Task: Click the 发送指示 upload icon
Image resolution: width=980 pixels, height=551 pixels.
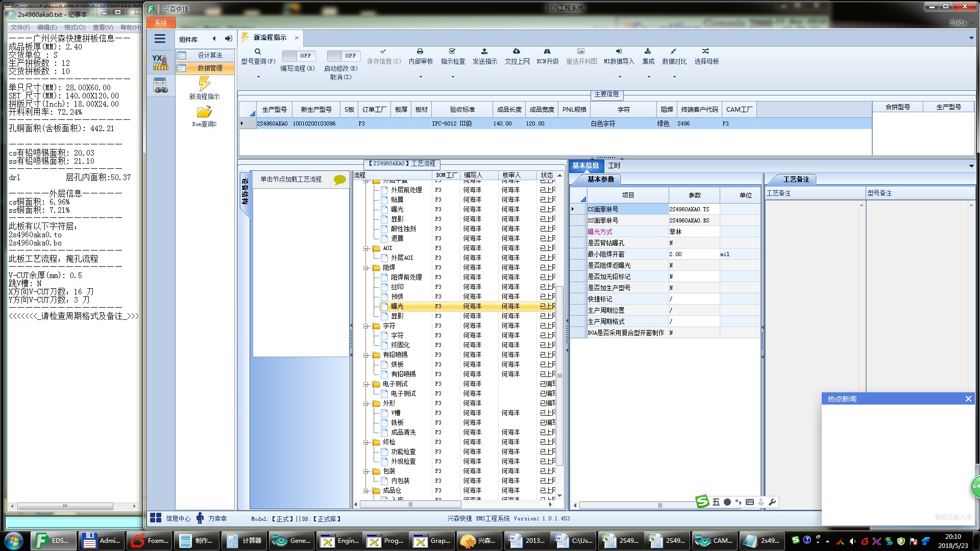Action: (484, 52)
